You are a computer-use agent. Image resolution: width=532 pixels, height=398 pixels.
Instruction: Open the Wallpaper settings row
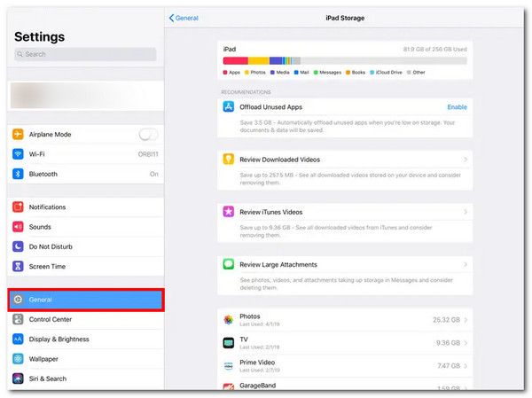click(85, 358)
